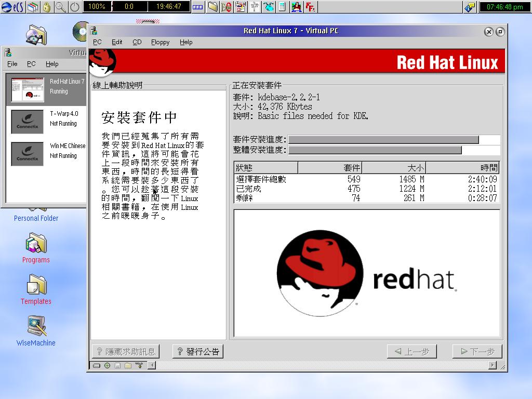Screen dimensions: 532x399
Task: Click the hard disk status icon
Action: 97,365
